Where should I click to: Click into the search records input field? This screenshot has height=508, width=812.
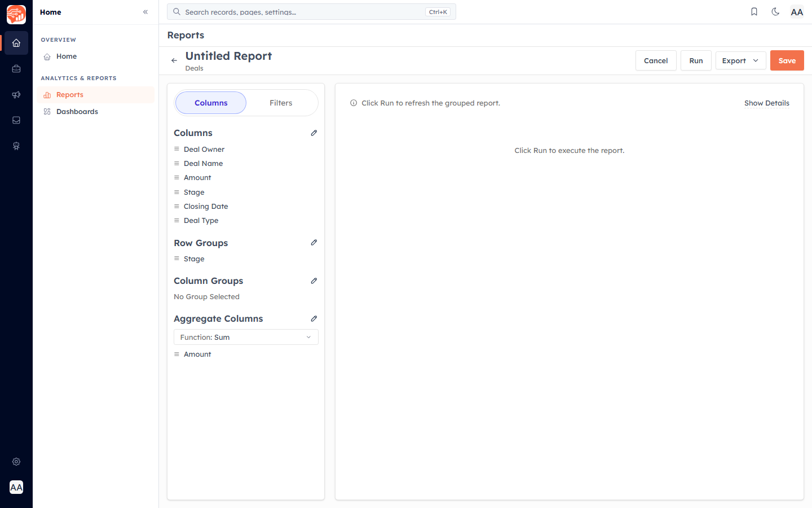coord(311,12)
